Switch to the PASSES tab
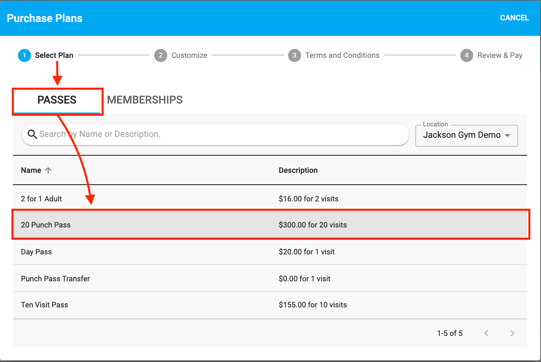 pos(57,100)
